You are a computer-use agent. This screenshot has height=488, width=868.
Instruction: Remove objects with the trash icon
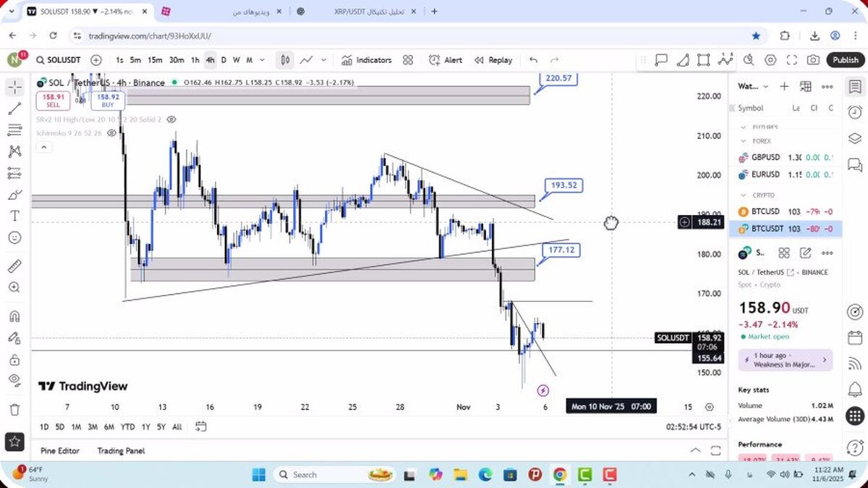click(x=14, y=410)
